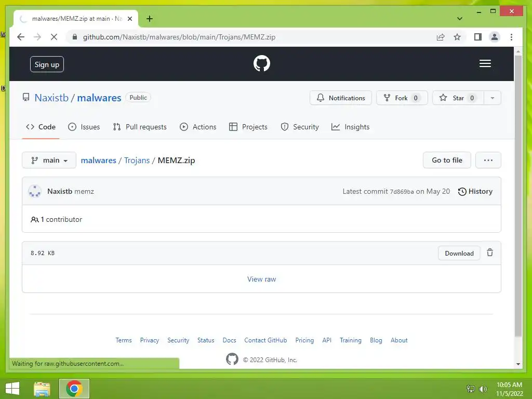Stop loading the page
532x399 pixels.
tap(54, 37)
